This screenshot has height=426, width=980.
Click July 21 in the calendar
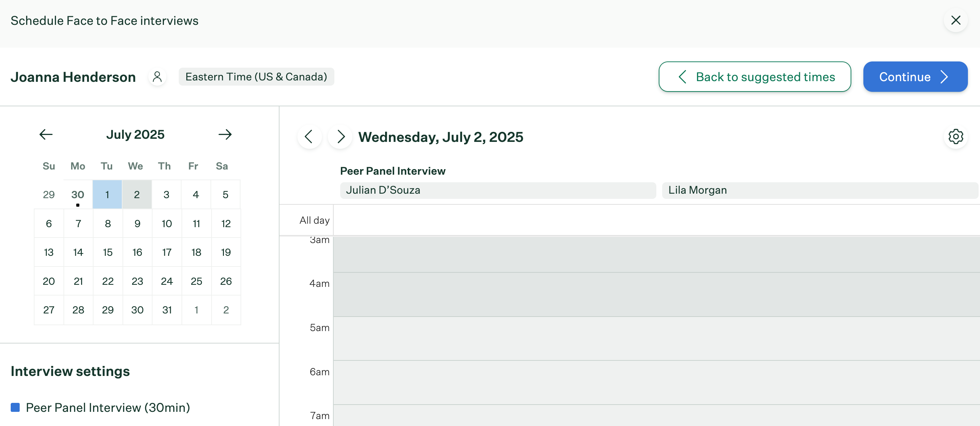point(78,281)
